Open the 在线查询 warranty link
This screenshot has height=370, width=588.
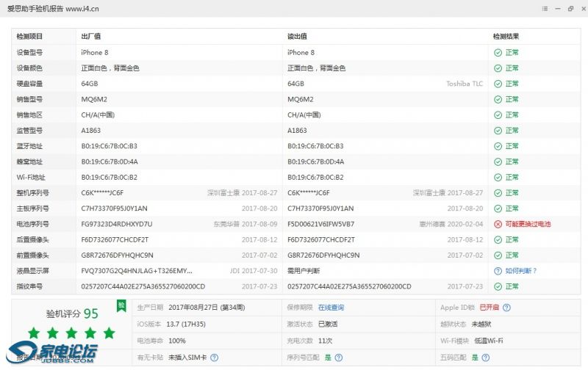(331, 308)
